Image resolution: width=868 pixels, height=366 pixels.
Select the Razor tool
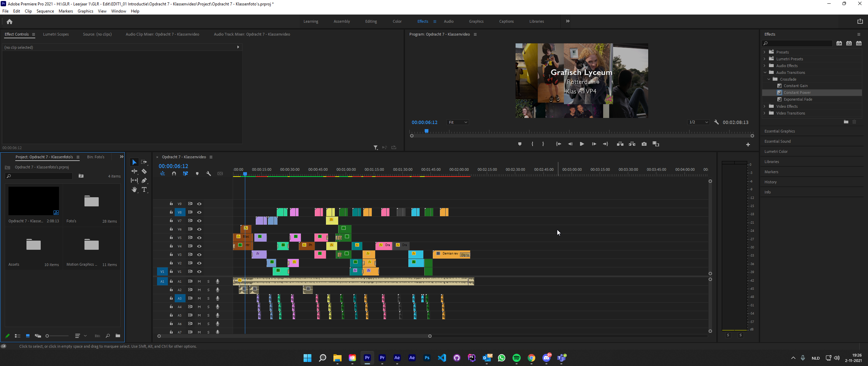tap(144, 171)
